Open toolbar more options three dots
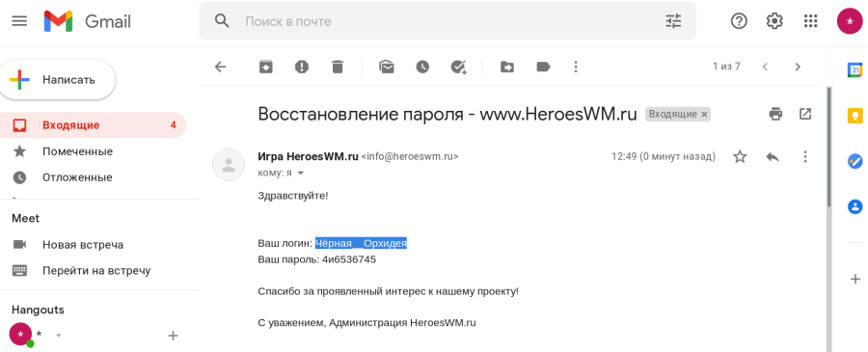 click(576, 67)
